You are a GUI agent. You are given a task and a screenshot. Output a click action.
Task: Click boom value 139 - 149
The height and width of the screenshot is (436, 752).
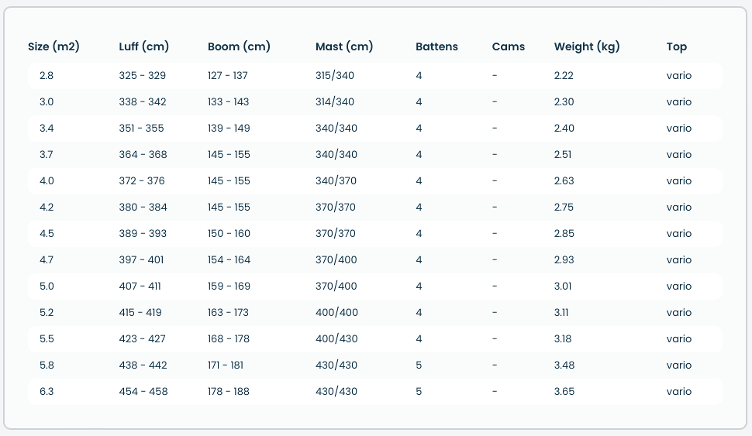point(229,128)
